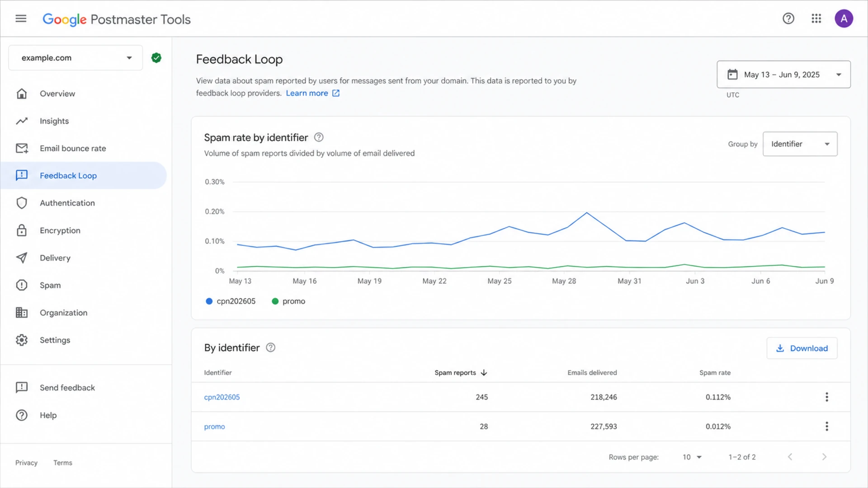Open the Privacy link
The height and width of the screenshot is (488, 868).
26,463
